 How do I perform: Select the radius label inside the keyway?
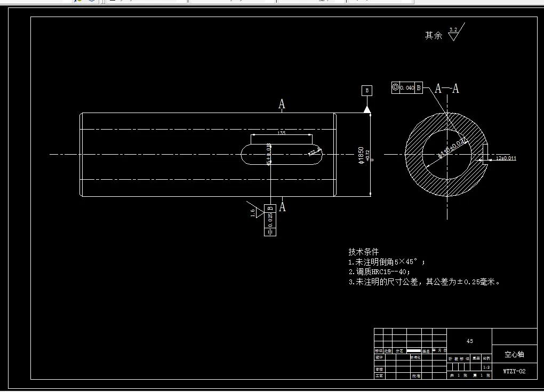click(x=315, y=152)
